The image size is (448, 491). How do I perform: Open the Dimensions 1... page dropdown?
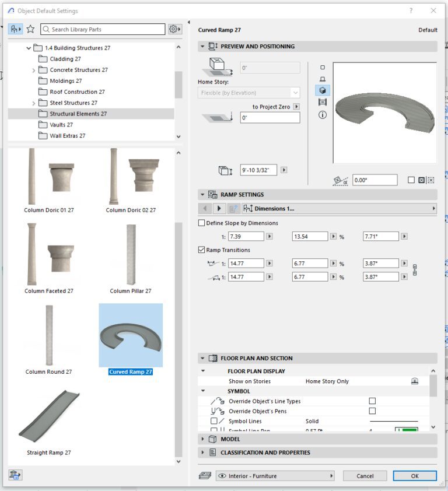(339, 208)
